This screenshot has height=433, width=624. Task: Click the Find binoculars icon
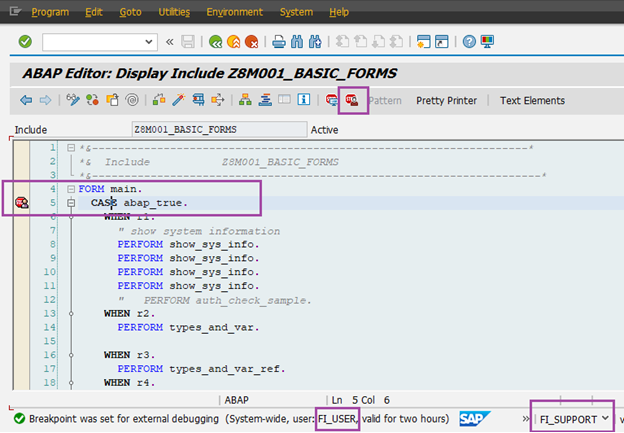click(x=297, y=41)
